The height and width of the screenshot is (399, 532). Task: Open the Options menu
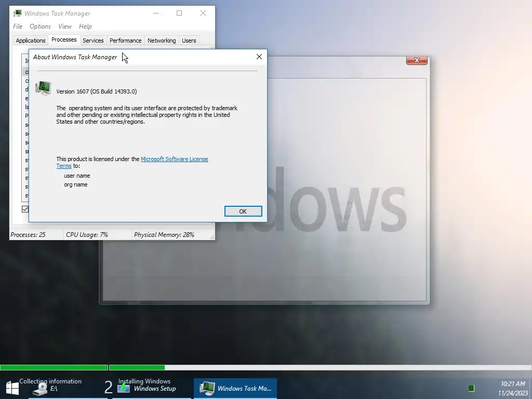[x=40, y=26]
